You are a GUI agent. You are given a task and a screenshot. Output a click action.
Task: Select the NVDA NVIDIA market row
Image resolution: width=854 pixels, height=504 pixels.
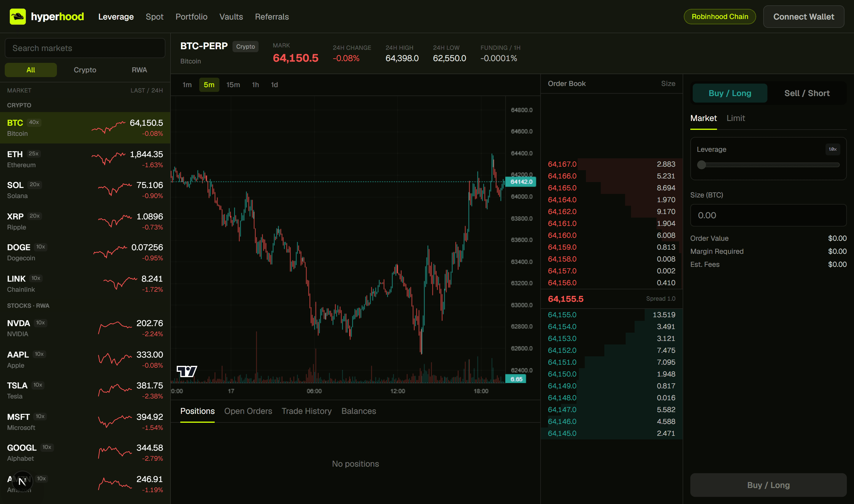[85, 328]
